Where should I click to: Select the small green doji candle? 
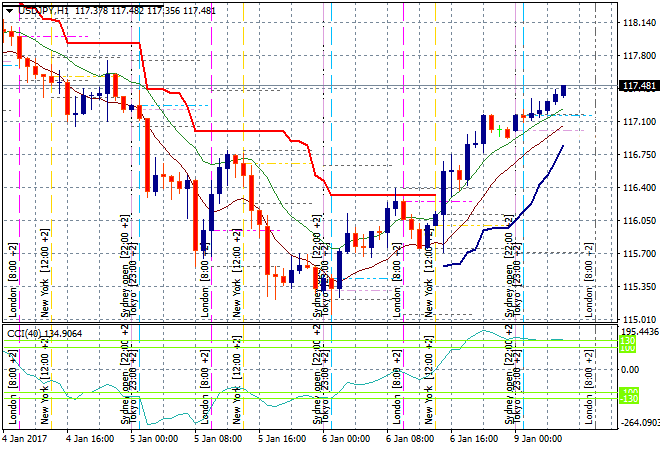[499, 130]
